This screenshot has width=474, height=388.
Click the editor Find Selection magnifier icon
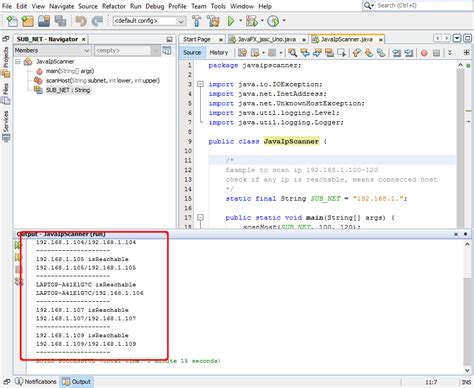[x=293, y=53]
